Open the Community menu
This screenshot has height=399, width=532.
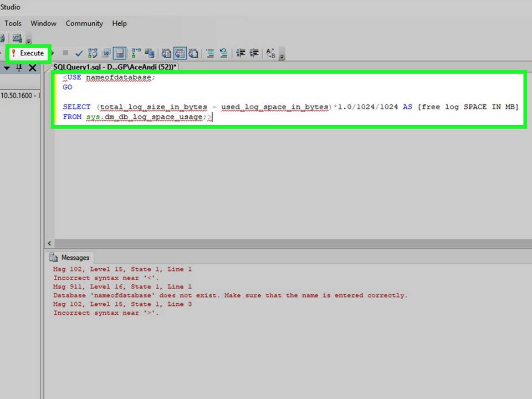(84, 23)
